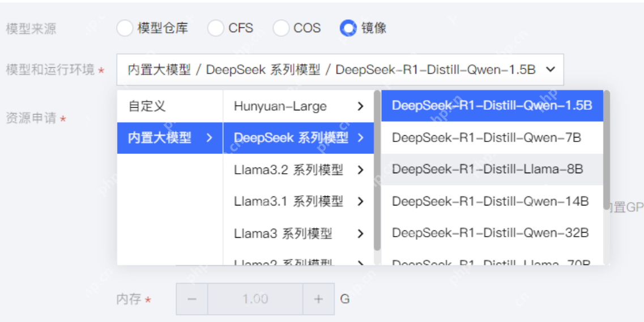Choose 自定义 in the cascade menu
This screenshot has height=322, width=644.
(x=169, y=106)
